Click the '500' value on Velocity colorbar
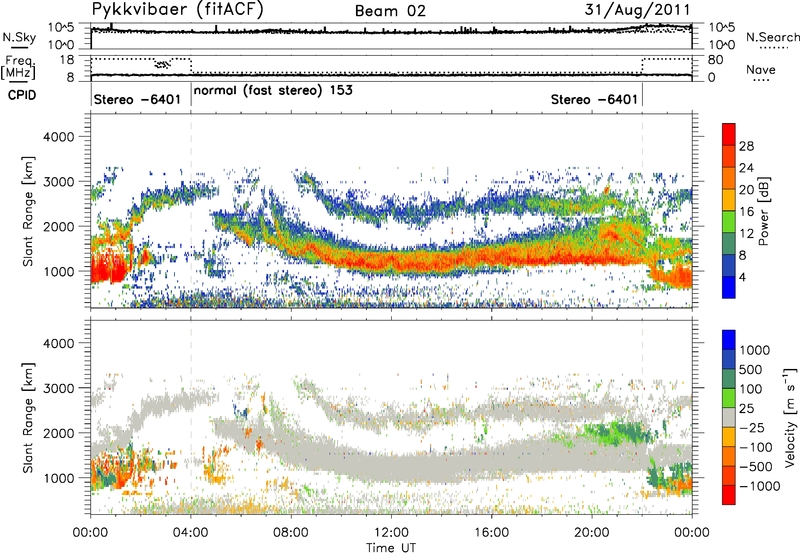Viewport: 800px width, 554px height. pyautogui.click(x=751, y=369)
